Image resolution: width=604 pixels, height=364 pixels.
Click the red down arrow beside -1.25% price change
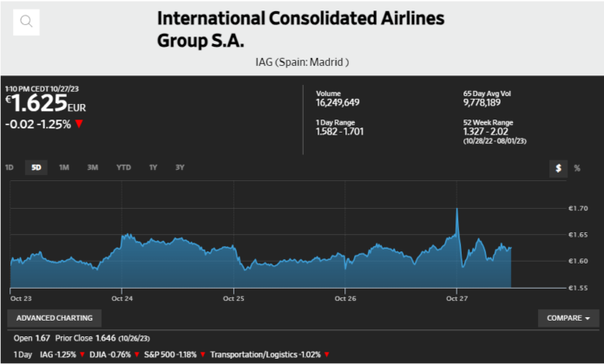point(79,124)
